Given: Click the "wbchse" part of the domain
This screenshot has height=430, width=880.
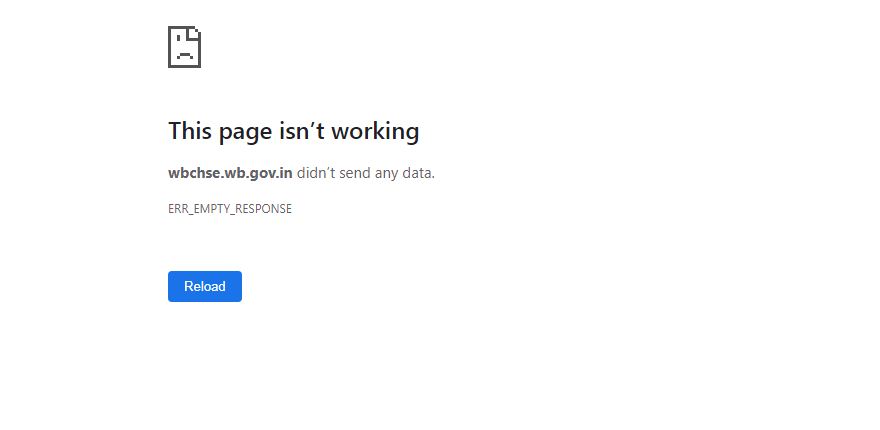Looking at the screenshot, I should [x=192, y=173].
